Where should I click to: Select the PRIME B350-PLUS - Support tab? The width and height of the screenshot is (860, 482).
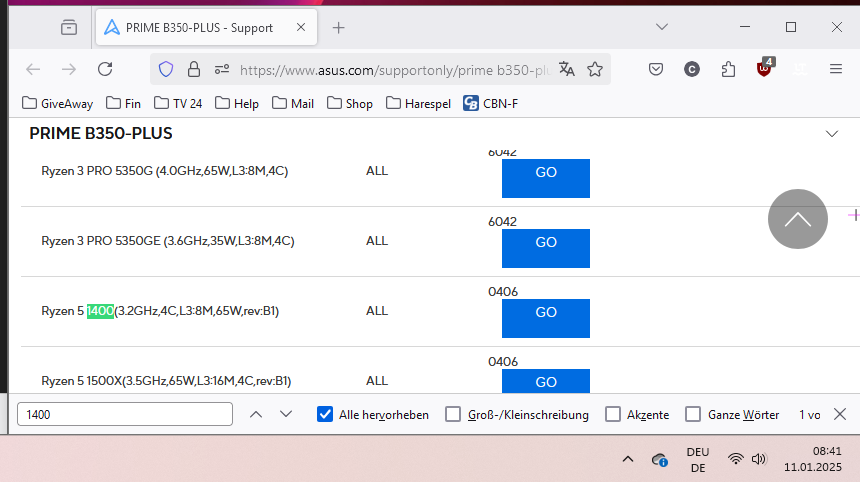206,27
